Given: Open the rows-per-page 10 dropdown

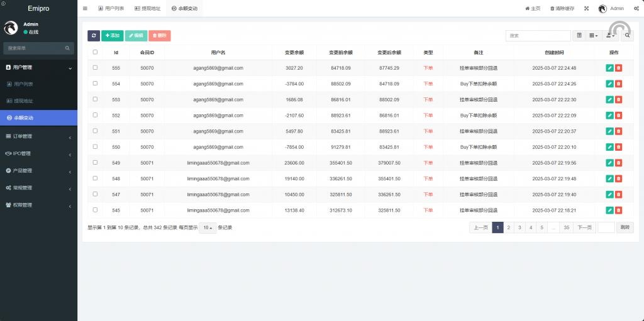Looking at the screenshot, I should pos(208,227).
